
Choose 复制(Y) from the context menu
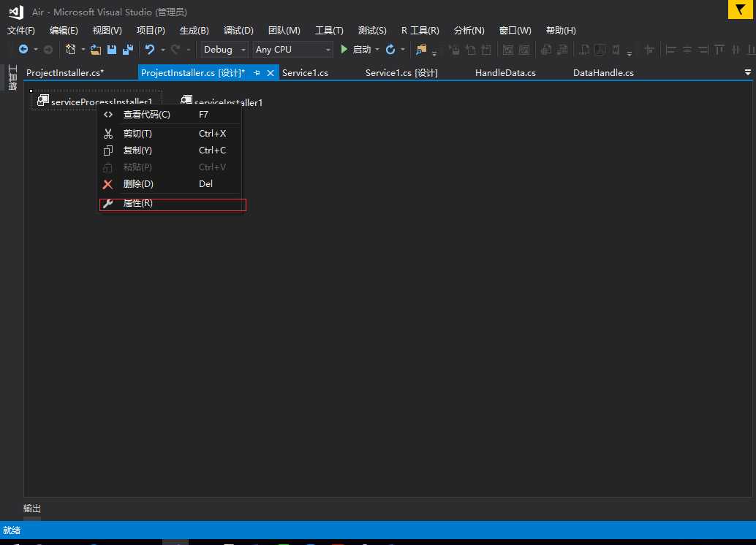pyautogui.click(x=170, y=150)
